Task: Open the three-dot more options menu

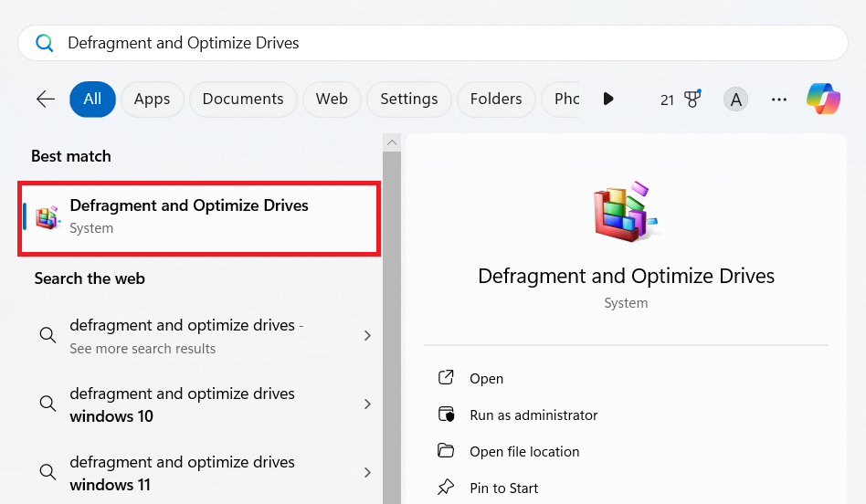Action: coord(778,100)
